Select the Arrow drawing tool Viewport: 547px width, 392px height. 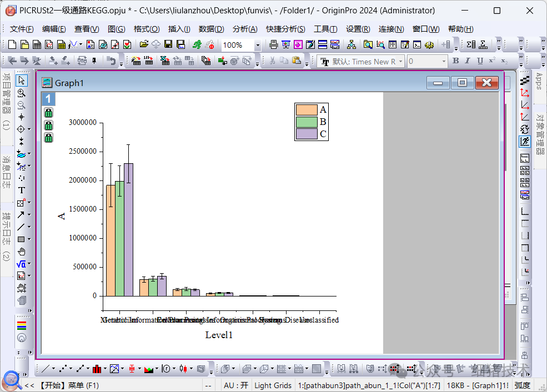tap(21, 215)
